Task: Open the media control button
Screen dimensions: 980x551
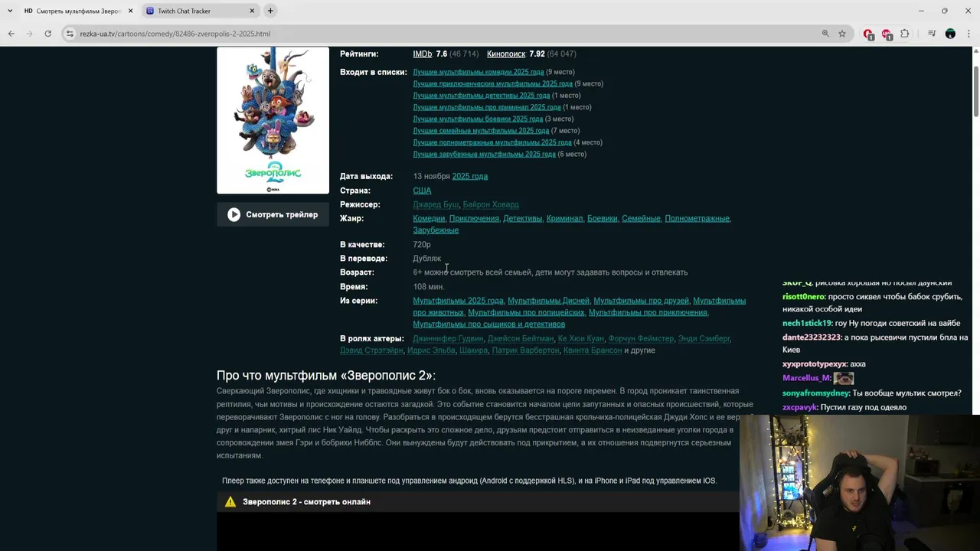Action: [x=932, y=34]
